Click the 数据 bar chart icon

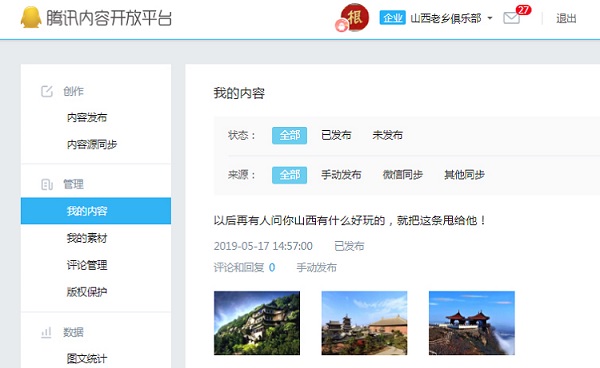(x=46, y=332)
